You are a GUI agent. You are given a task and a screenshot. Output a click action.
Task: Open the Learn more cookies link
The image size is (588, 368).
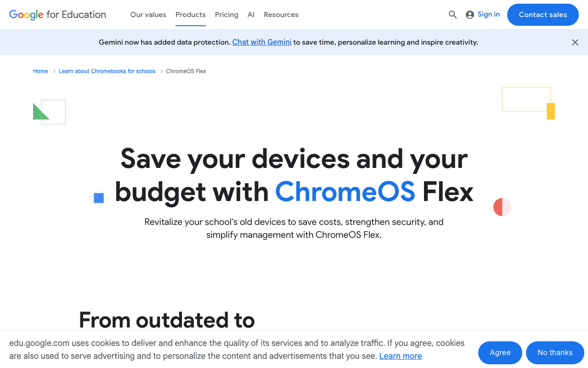click(400, 356)
